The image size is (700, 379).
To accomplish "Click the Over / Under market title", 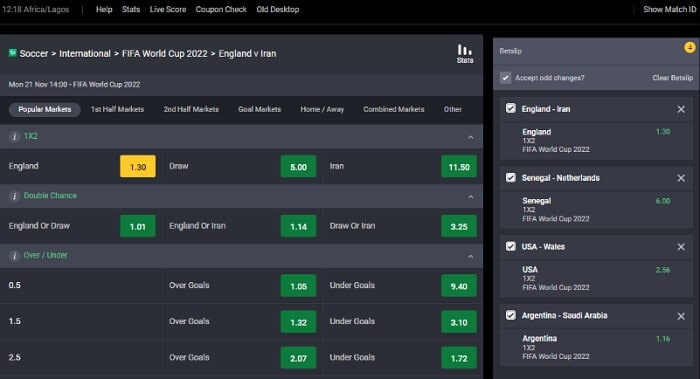I will tap(46, 255).
